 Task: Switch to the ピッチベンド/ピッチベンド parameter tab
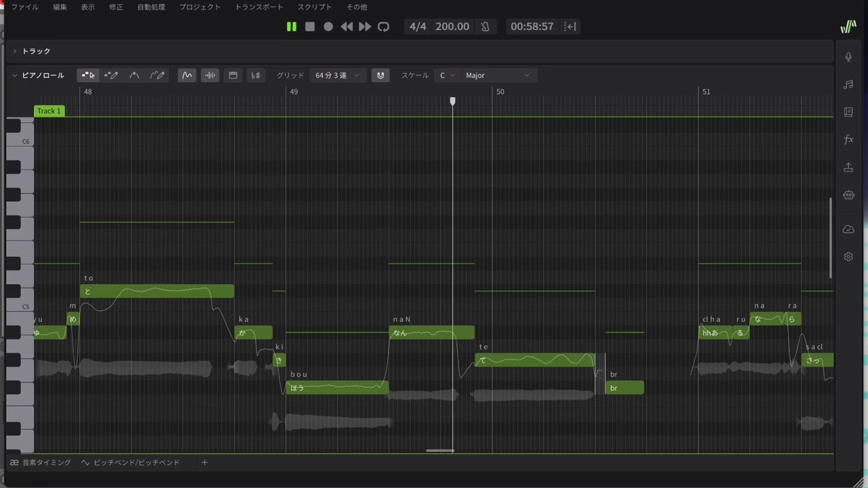(130, 462)
